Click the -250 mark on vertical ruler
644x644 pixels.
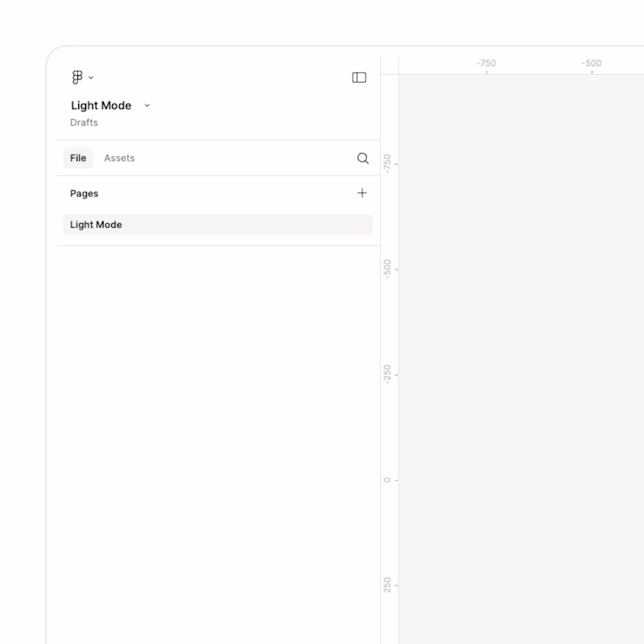pos(387,374)
